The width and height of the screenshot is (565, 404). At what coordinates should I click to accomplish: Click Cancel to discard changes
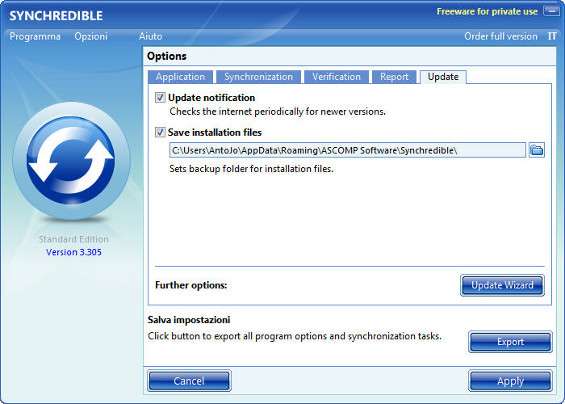click(x=189, y=381)
